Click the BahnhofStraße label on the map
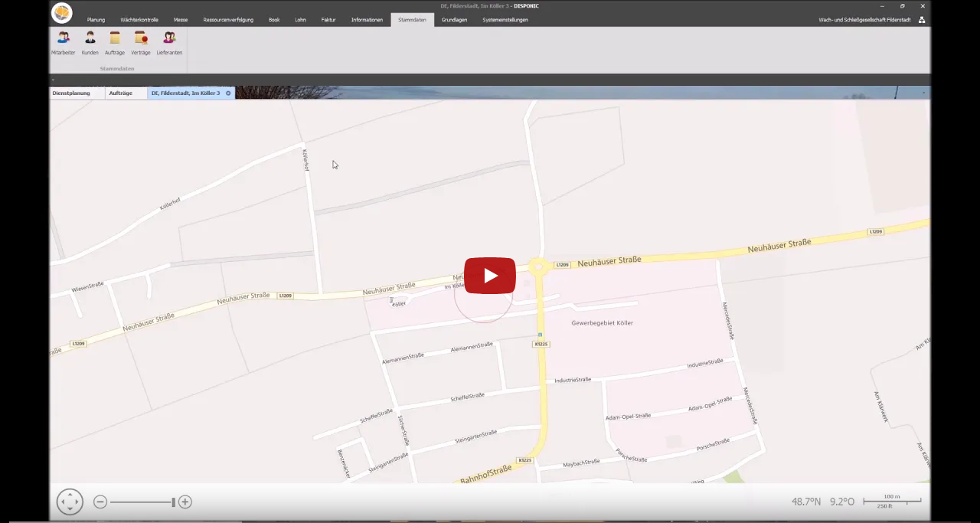 485,474
